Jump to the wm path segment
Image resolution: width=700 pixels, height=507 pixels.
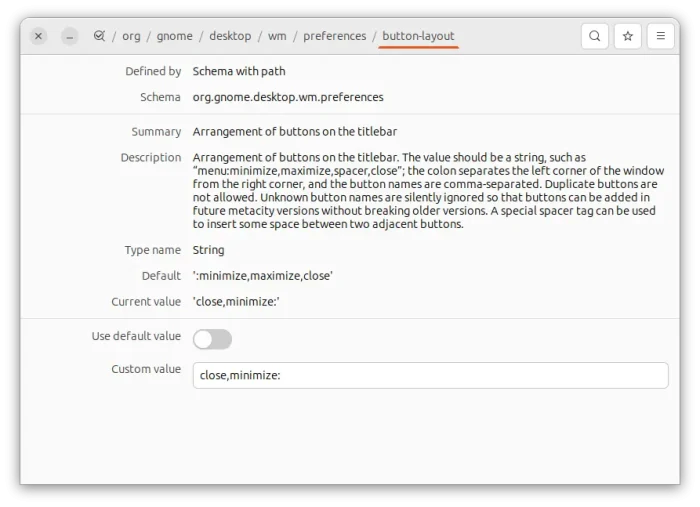point(277,36)
